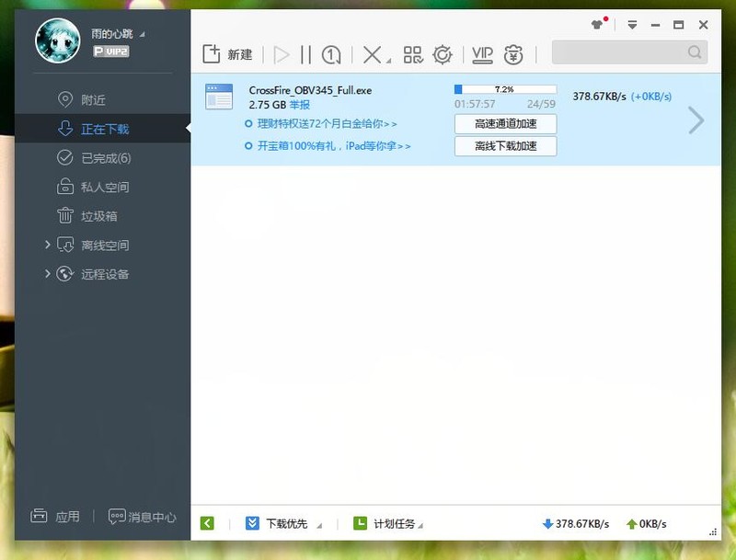736x560 pixels.
Task: Click the VIP toolbar icon
Action: (481, 54)
